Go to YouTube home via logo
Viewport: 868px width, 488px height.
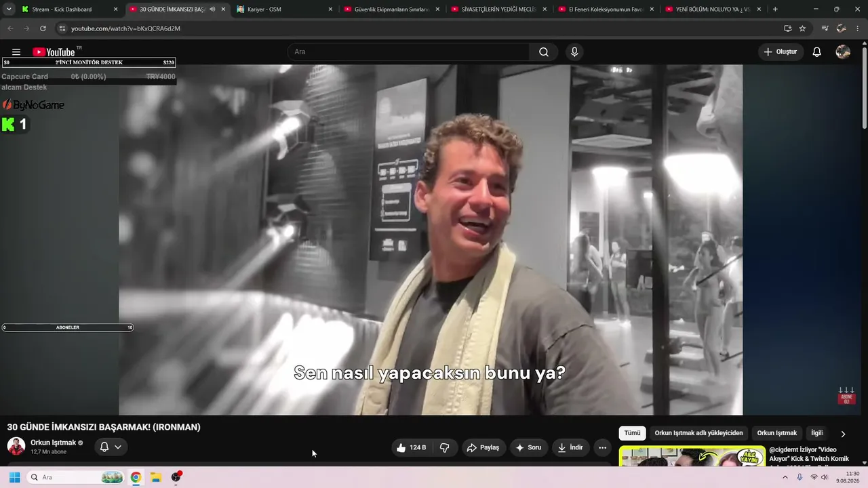(54, 52)
